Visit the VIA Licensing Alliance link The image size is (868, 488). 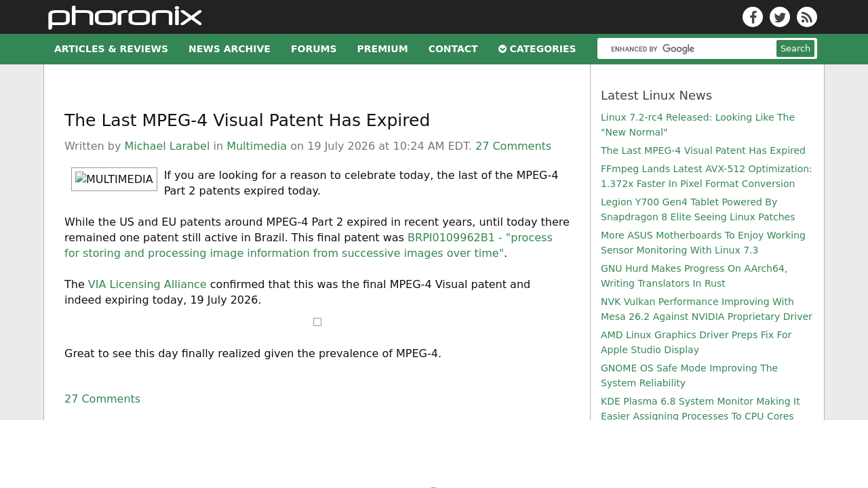coord(147,284)
